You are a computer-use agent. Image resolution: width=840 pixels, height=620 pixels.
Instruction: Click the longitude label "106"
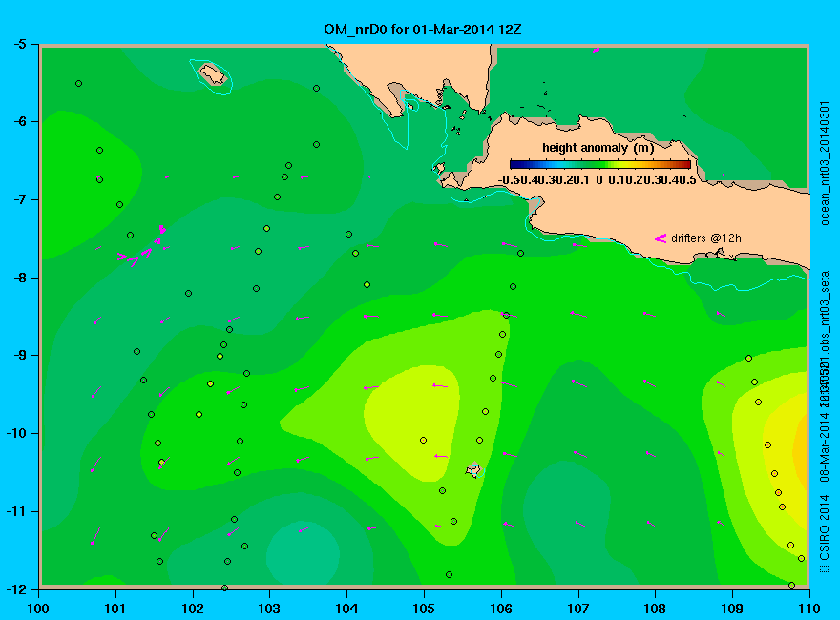tap(501, 609)
